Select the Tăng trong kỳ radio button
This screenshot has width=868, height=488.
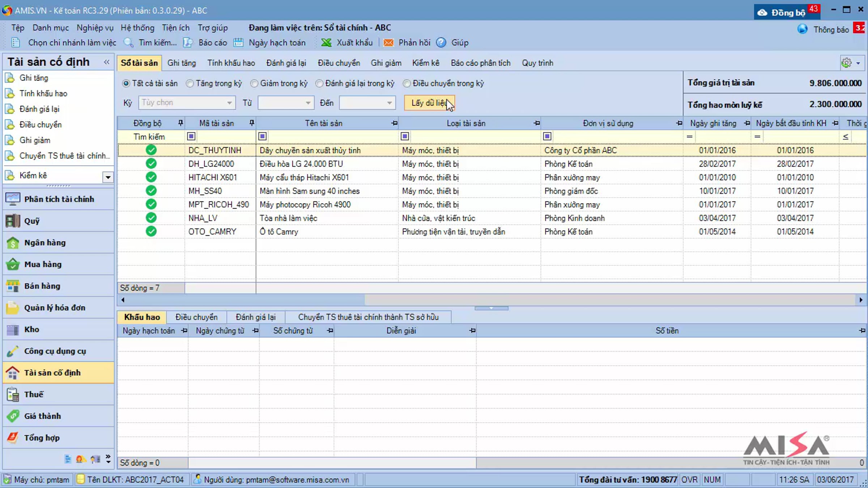(190, 84)
